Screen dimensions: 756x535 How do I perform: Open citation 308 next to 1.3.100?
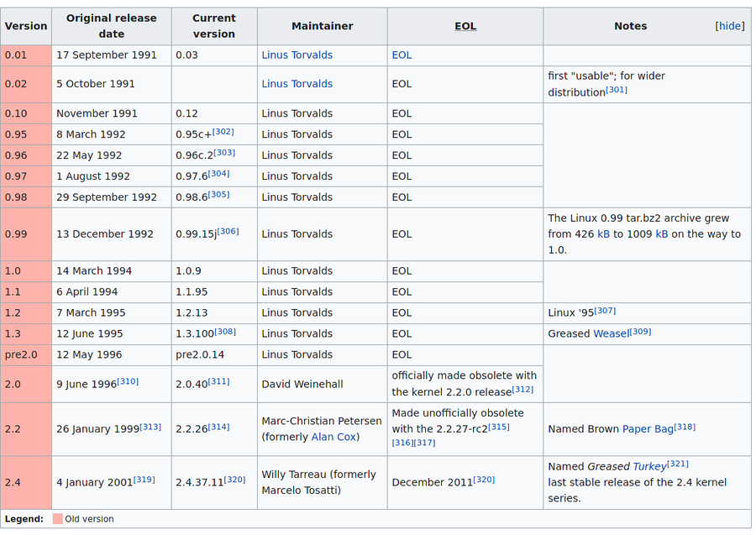pos(224,332)
